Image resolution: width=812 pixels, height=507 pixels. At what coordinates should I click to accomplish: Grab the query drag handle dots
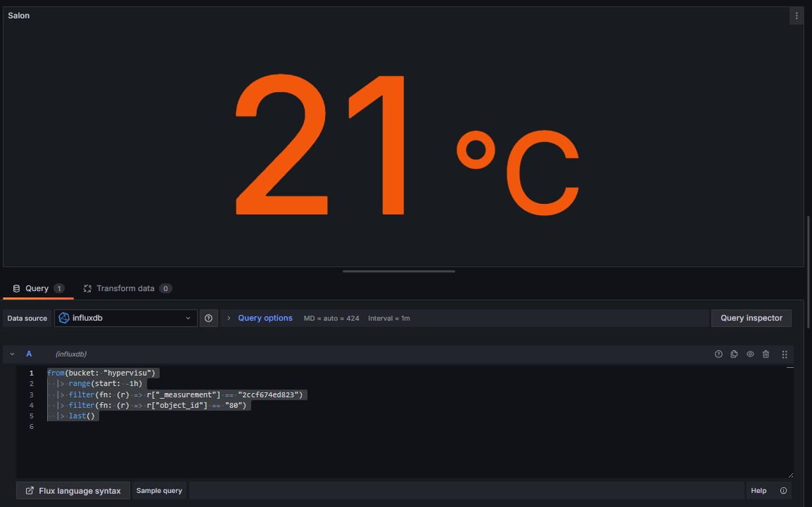785,354
